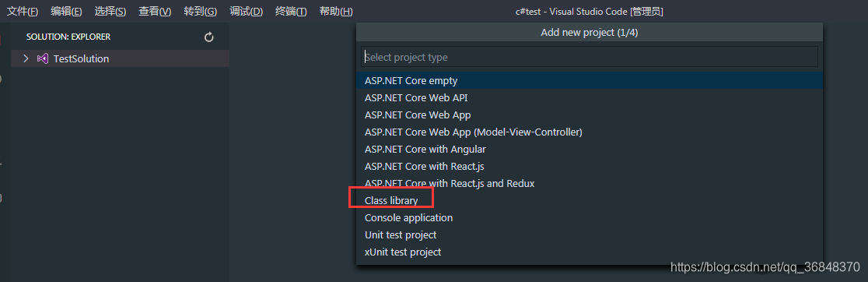Open the 终端(T) menu
This screenshot has width=868, height=282.
[291, 11]
